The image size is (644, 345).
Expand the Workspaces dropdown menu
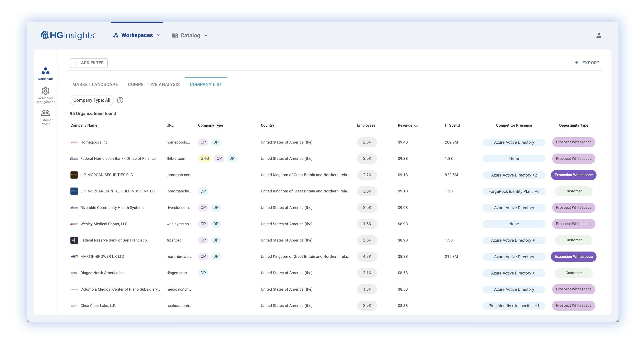137,35
